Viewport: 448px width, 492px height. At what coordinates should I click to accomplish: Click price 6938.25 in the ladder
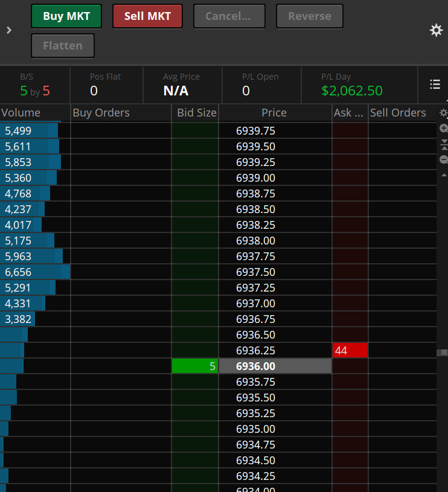click(x=255, y=225)
